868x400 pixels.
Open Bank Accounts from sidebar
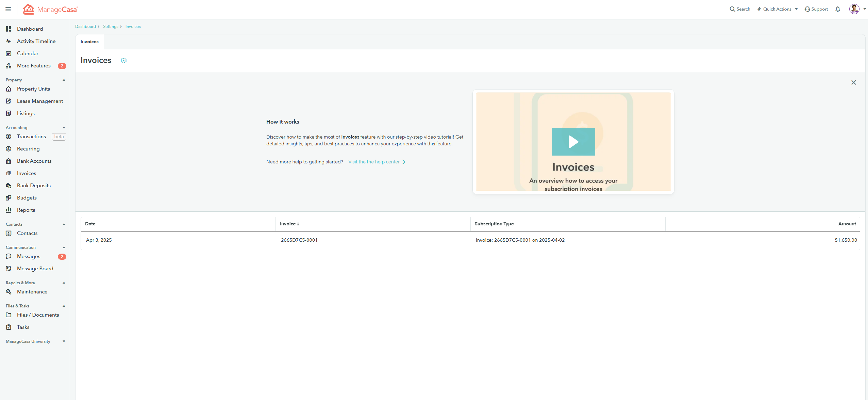[x=34, y=161]
